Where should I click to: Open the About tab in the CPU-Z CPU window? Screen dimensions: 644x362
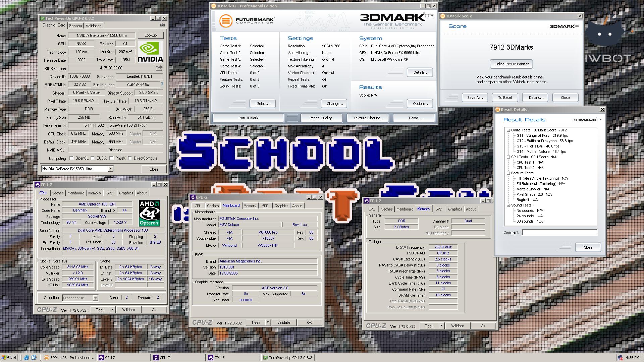click(142, 193)
